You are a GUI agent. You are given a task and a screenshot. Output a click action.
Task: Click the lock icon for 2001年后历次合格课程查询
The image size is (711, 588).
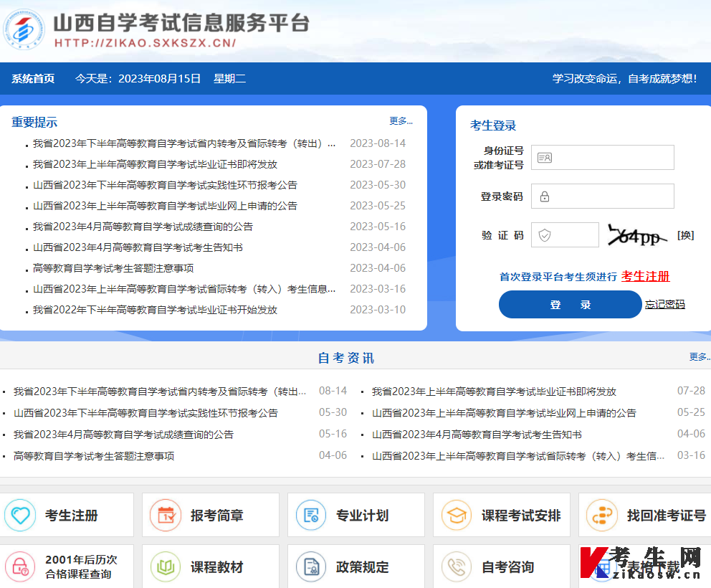click(x=20, y=566)
